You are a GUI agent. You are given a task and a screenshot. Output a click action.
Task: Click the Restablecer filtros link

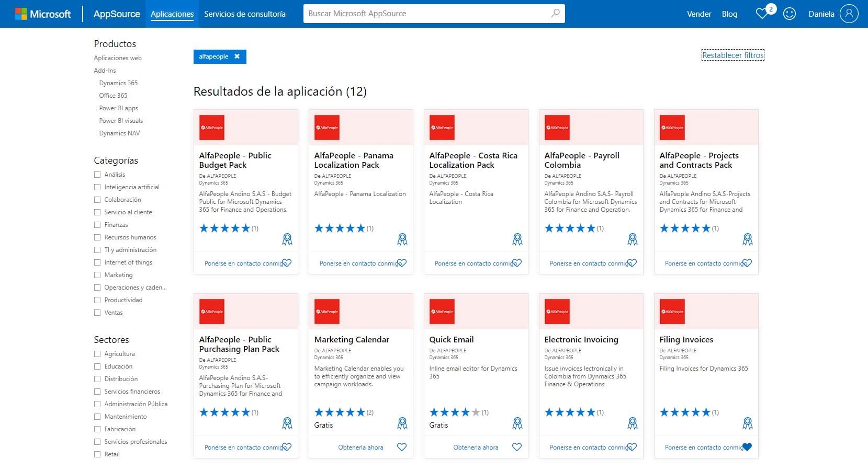[x=732, y=54]
